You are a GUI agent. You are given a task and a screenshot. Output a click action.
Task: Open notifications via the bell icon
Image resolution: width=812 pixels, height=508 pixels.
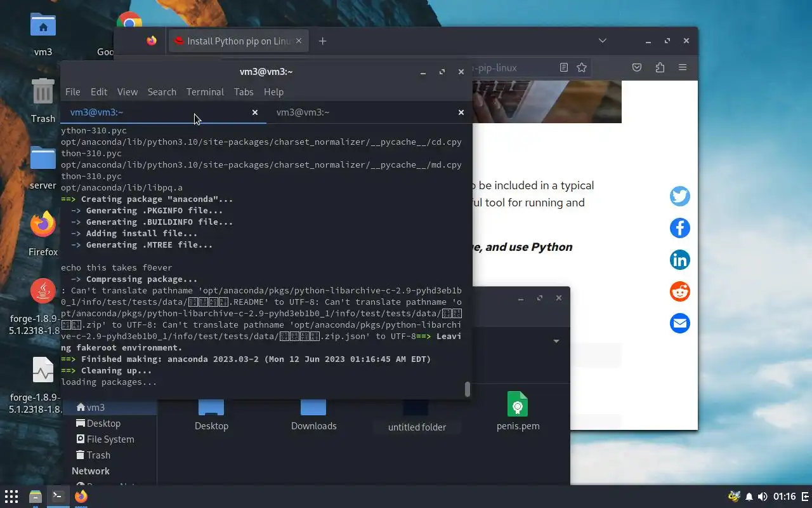pyautogui.click(x=749, y=497)
